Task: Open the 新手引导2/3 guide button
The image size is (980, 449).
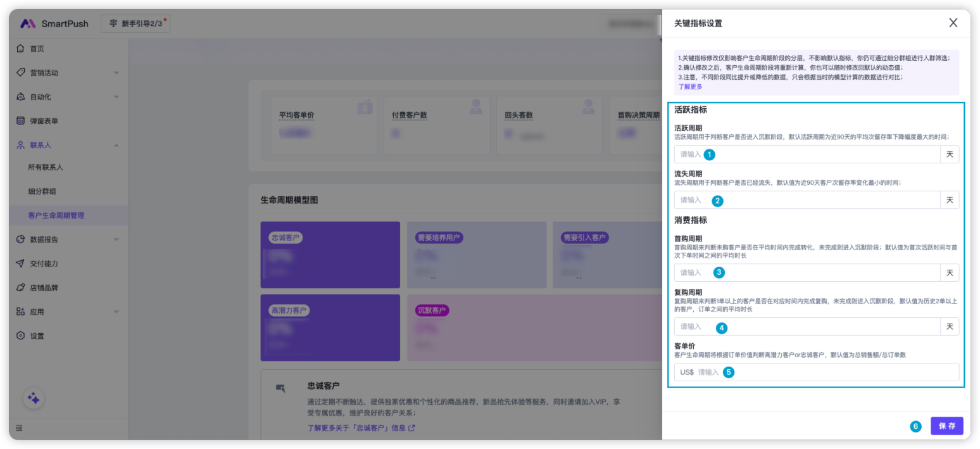Action: coord(135,23)
